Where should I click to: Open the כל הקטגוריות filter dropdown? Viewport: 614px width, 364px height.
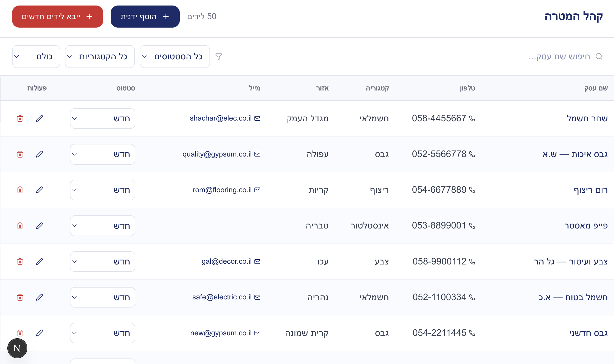coord(100,56)
